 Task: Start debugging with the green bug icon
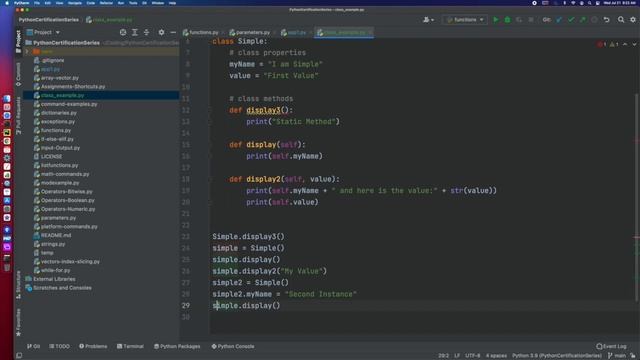coord(507,20)
